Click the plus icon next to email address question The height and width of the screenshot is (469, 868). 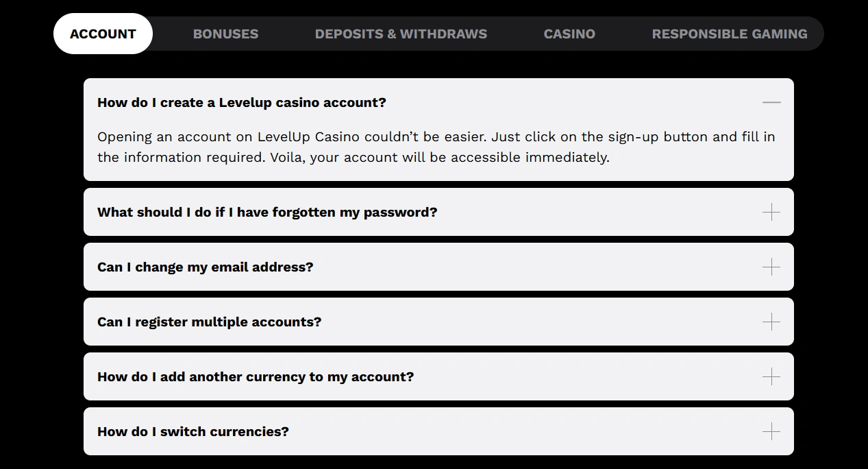pos(771,267)
